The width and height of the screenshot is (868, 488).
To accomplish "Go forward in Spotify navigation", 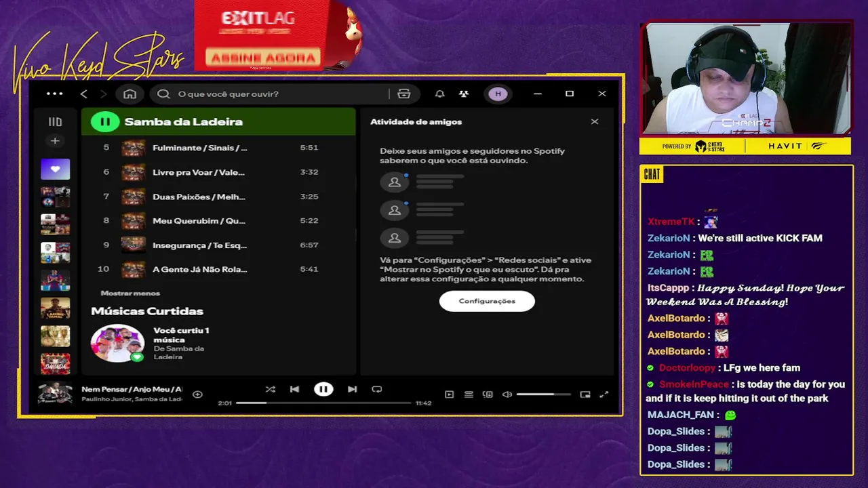I will (103, 94).
